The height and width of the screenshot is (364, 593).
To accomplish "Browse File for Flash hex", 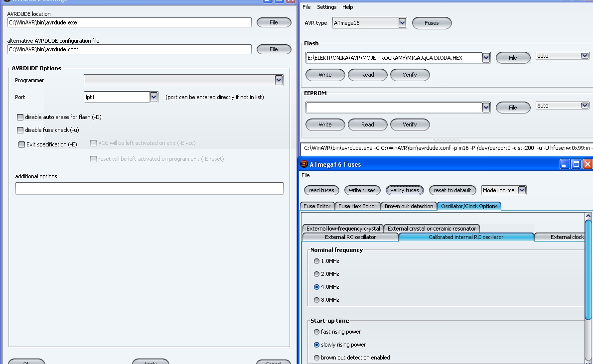I will 513,58.
